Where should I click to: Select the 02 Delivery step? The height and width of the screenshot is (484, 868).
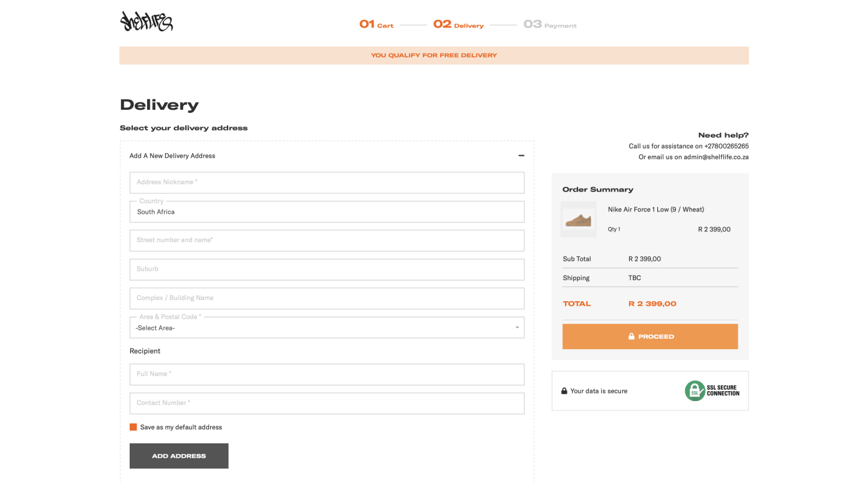[458, 24]
